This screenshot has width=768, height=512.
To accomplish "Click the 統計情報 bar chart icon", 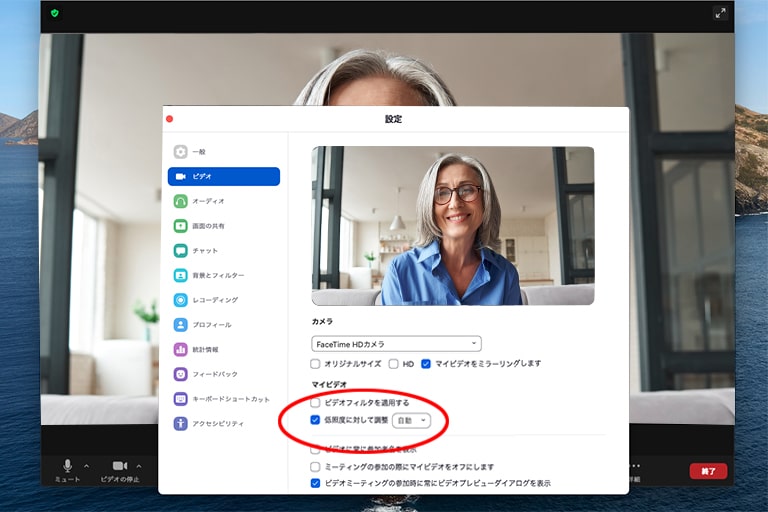I will [180, 349].
